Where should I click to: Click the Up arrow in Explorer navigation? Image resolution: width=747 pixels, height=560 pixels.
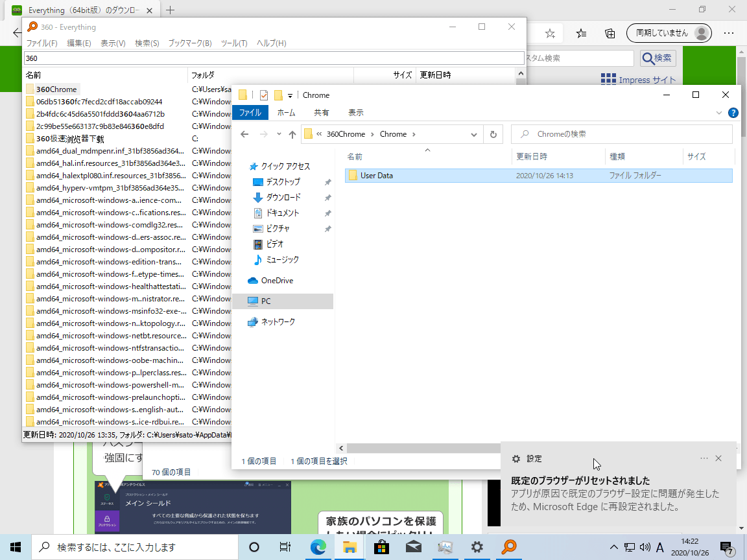coord(292,134)
